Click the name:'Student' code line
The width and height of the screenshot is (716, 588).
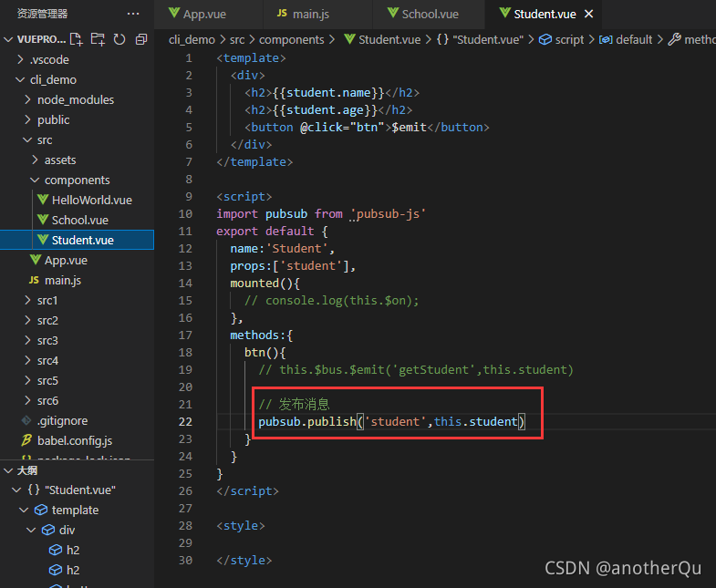[282, 249]
